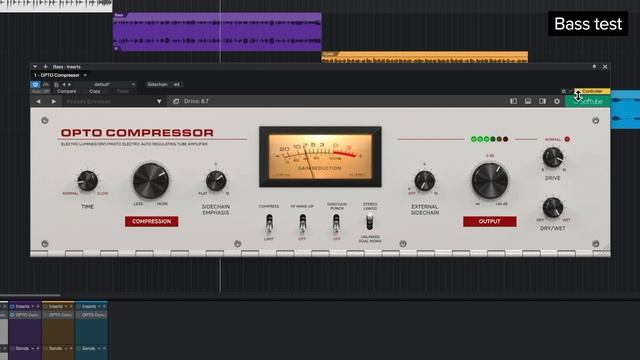
Task: Toggle purple channel Inserts activation
Action: [12, 306]
